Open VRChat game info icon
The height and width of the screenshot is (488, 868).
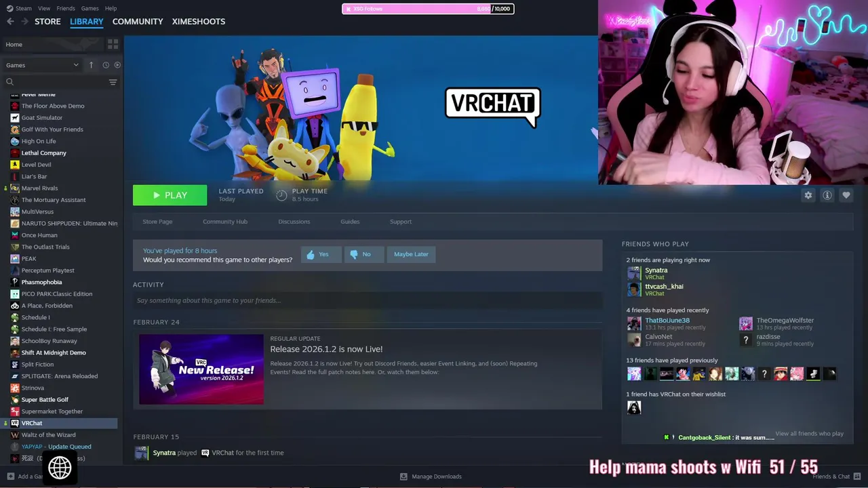pos(827,195)
